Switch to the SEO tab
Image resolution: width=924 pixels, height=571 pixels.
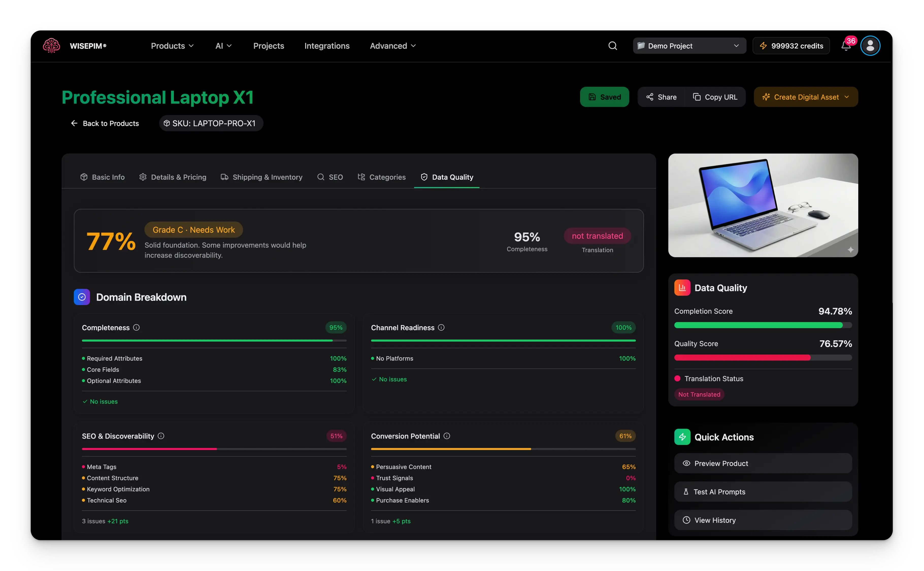click(x=330, y=177)
